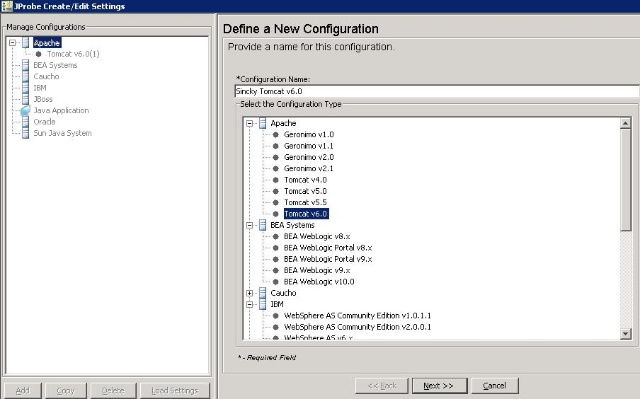
Task: Select BEA WebLogic v10.0 in the list
Action: pyautogui.click(x=319, y=282)
